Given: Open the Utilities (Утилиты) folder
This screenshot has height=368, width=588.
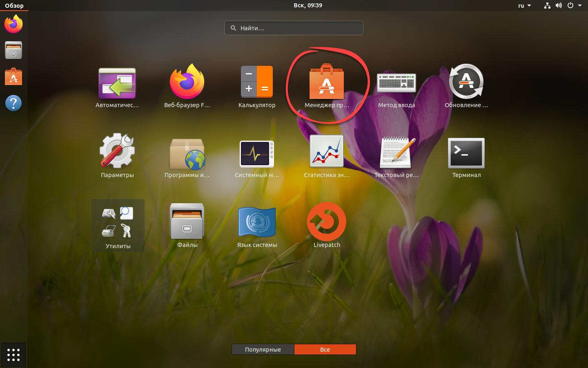Looking at the screenshot, I should tap(118, 225).
